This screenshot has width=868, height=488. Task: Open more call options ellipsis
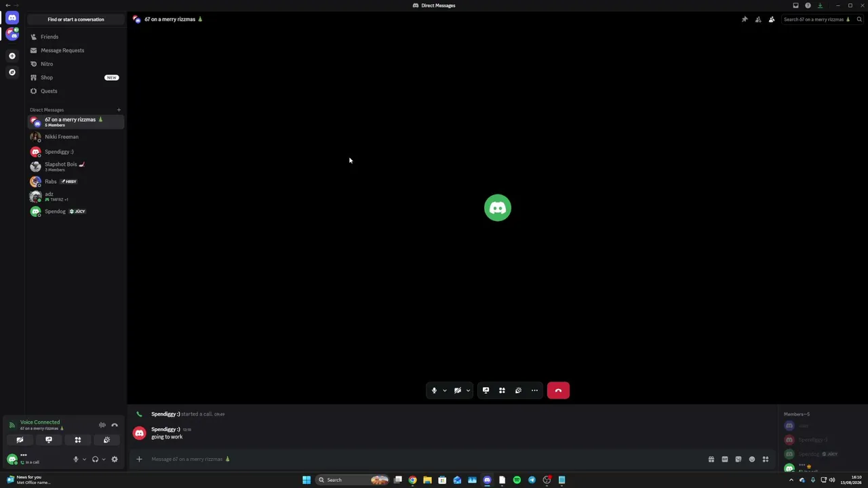tap(534, 390)
